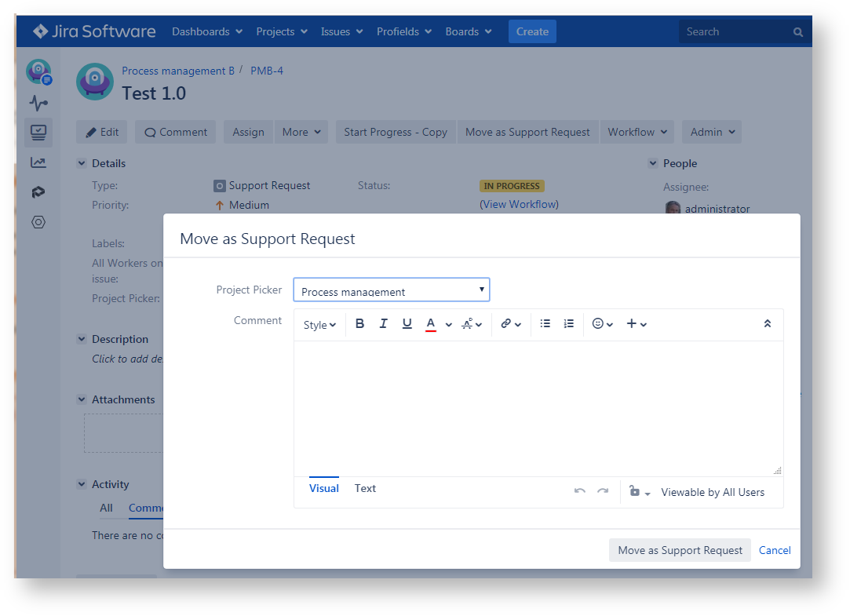The width and height of the screenshot is (850, 616).
Task: Open the insert link tool
Action: click(x=510, y=324)
